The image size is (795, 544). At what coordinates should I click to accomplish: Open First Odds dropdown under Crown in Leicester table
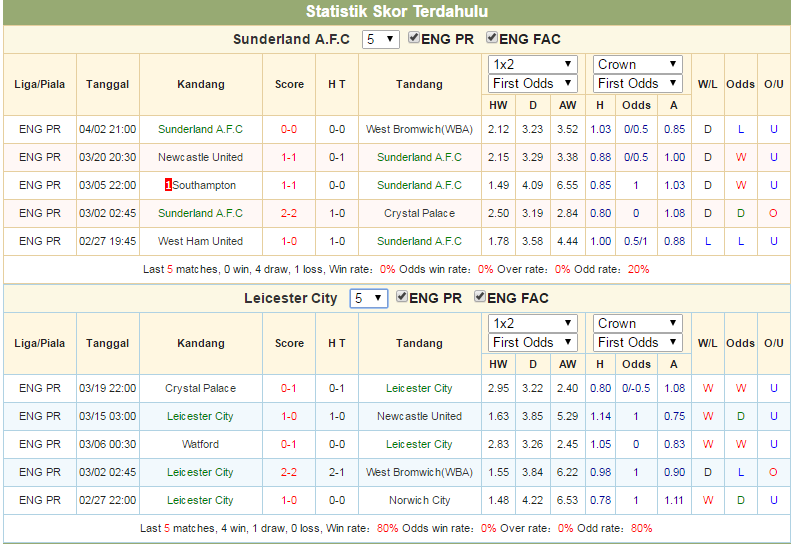638,342
